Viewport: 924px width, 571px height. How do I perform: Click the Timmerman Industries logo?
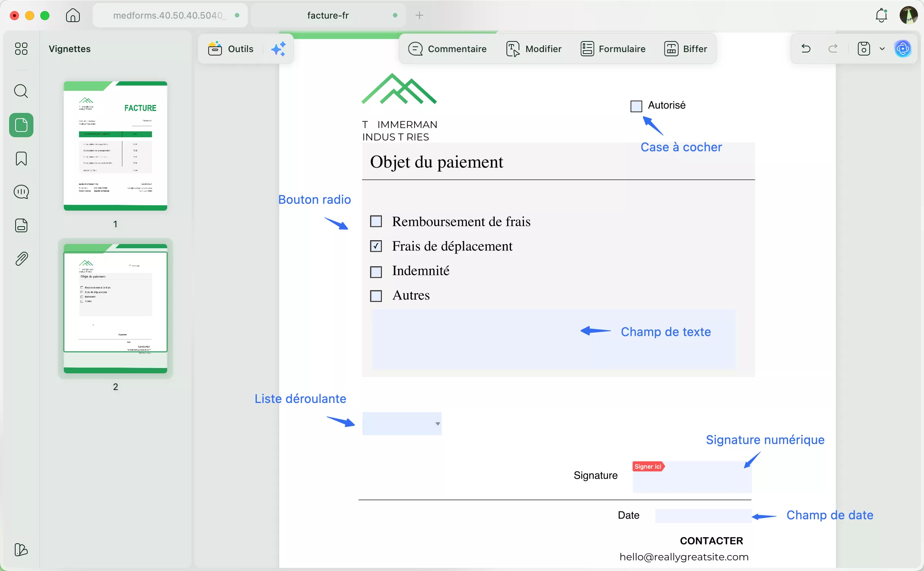coord(399,108)
